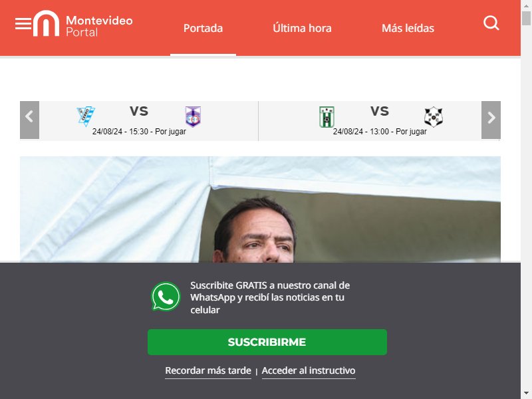532x399 pixels.
Task: Open the Acceder al instructivo link
Action: pyautogui.click(x=309, y=370)
